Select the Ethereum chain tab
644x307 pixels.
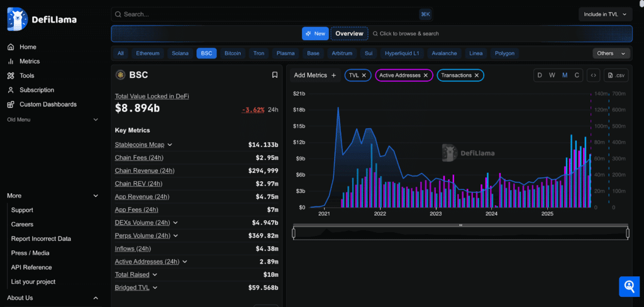(x=148, y=53)
